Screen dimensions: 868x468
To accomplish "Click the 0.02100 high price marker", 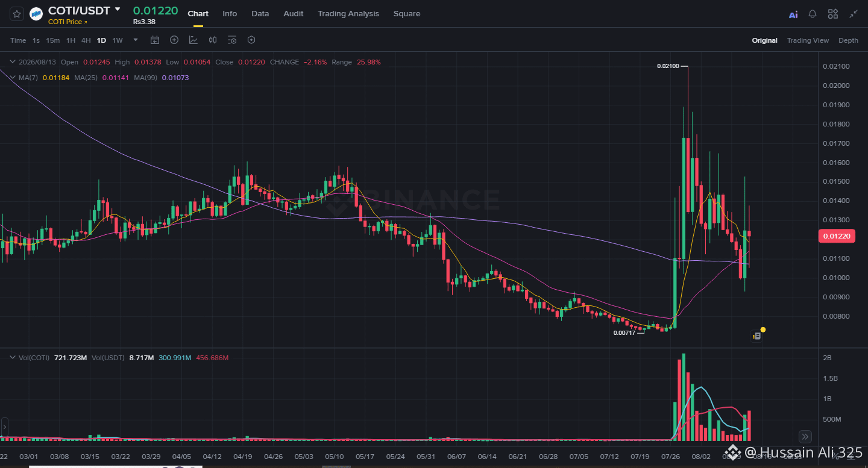I will 669,66.
